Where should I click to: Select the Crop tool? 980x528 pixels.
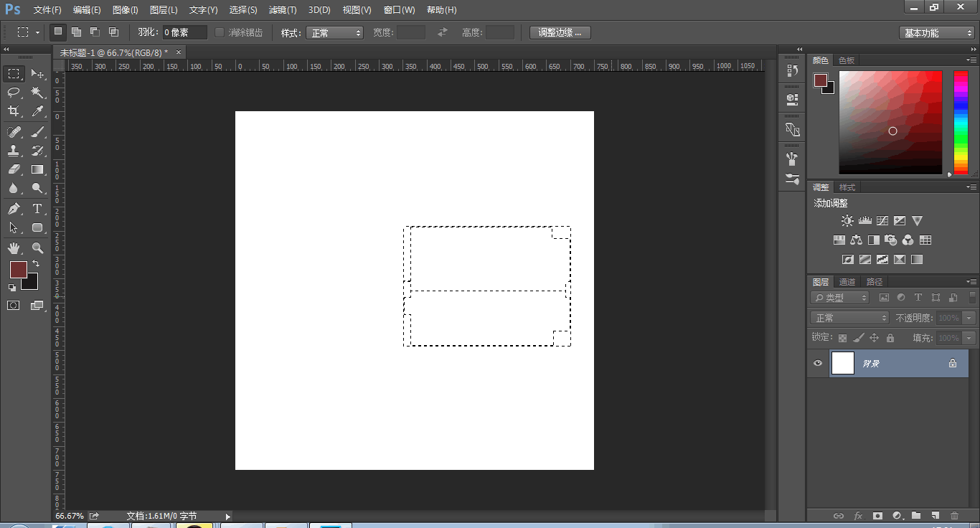click(14, 111)
